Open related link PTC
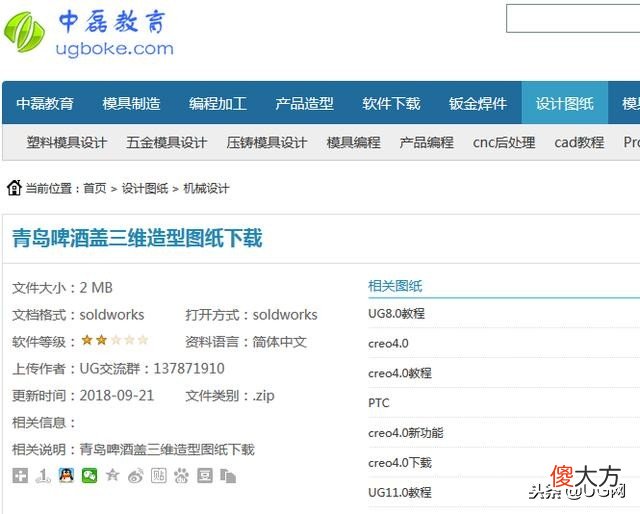This screenshot has width=640, height=514. point(379,403)
